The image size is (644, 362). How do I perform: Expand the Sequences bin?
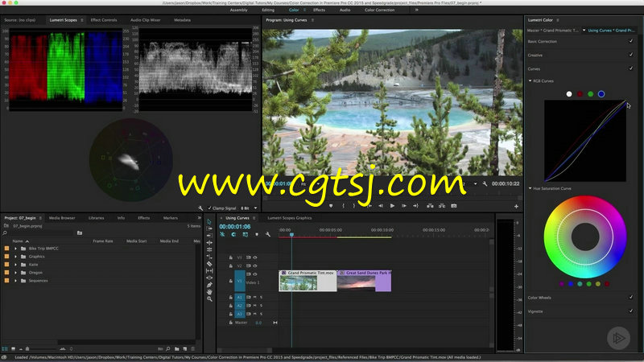(x=15, y=281)
